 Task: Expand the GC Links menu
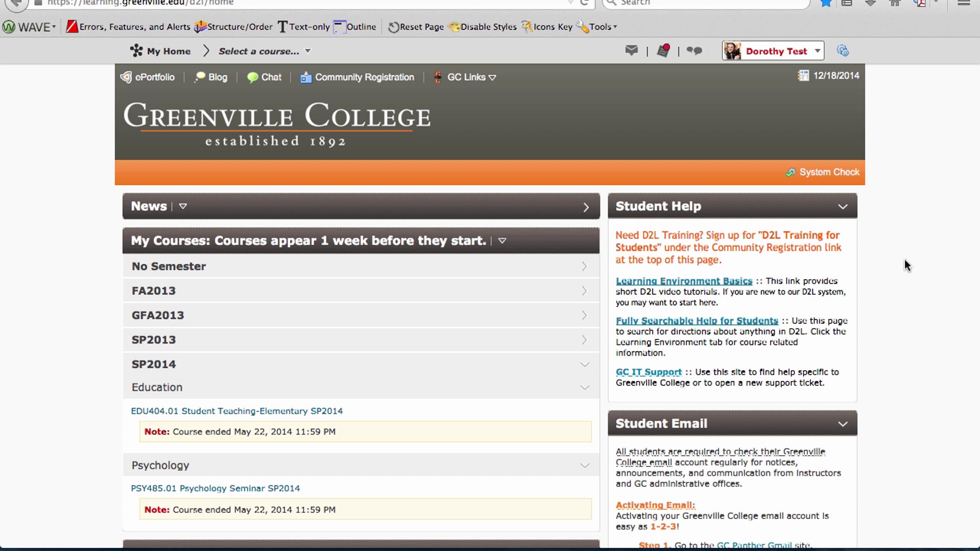pyautogui.click(x=465, y=77)
